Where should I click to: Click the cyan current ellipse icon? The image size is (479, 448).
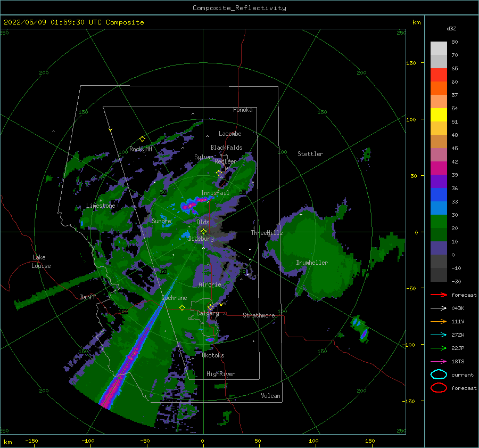coord(439,374)
